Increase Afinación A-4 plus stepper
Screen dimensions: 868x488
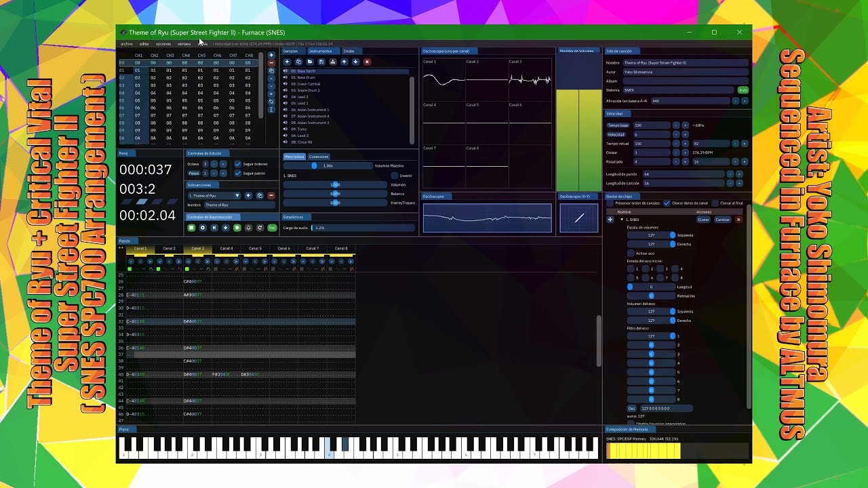click(745, 101)
